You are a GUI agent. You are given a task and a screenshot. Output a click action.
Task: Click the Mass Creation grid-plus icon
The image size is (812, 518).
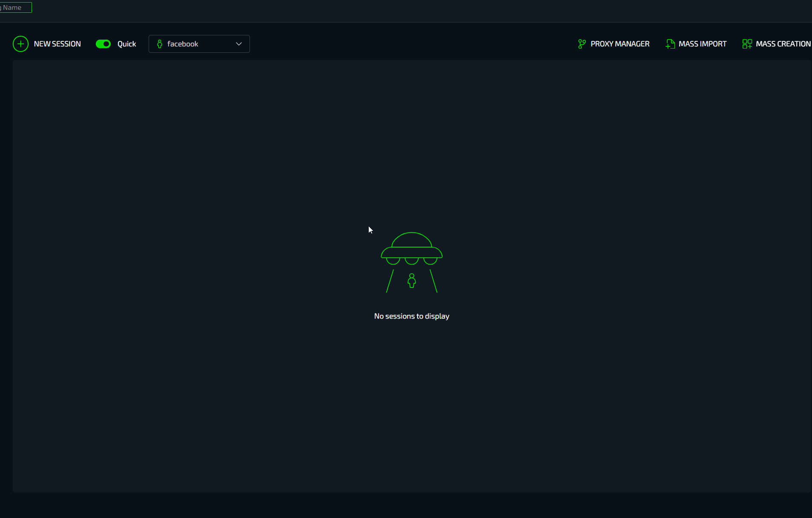click(747, 44)
